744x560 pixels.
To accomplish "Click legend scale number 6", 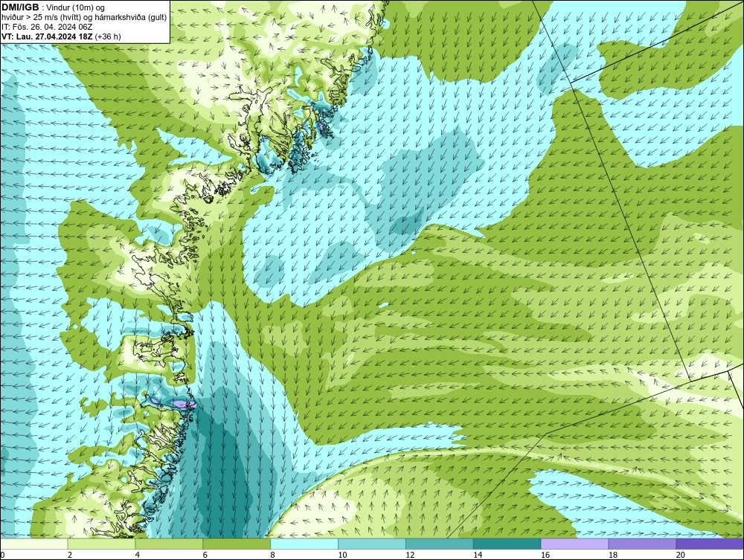I will [205, 555].
